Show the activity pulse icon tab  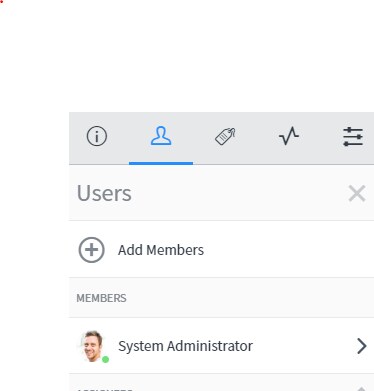(289, 136)
